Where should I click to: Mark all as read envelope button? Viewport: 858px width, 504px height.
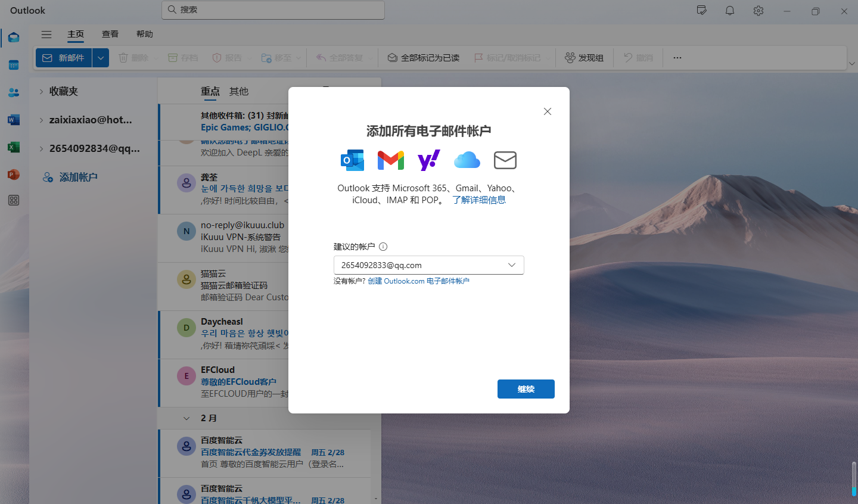[x=424, y=58]
